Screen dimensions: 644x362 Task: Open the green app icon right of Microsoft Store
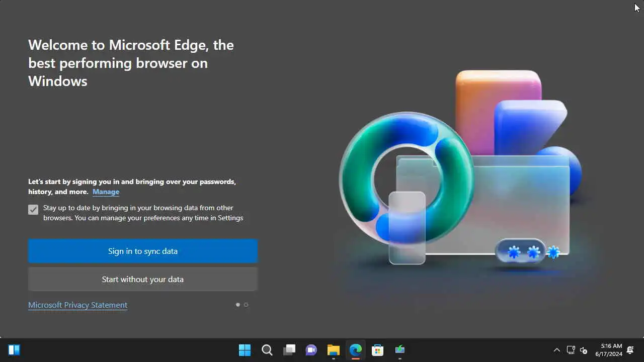tap(400, 350)
